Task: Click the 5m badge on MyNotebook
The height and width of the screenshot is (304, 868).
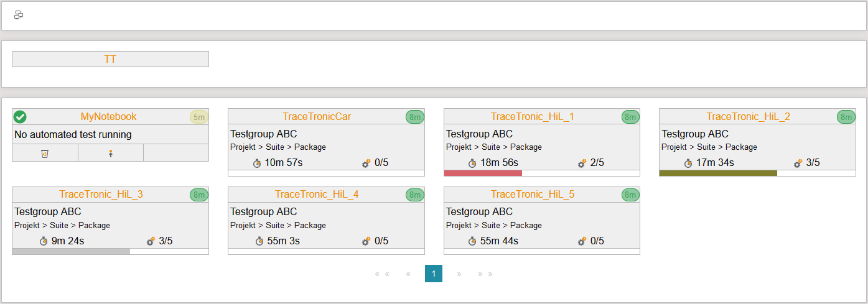Action: pos(199,117)
